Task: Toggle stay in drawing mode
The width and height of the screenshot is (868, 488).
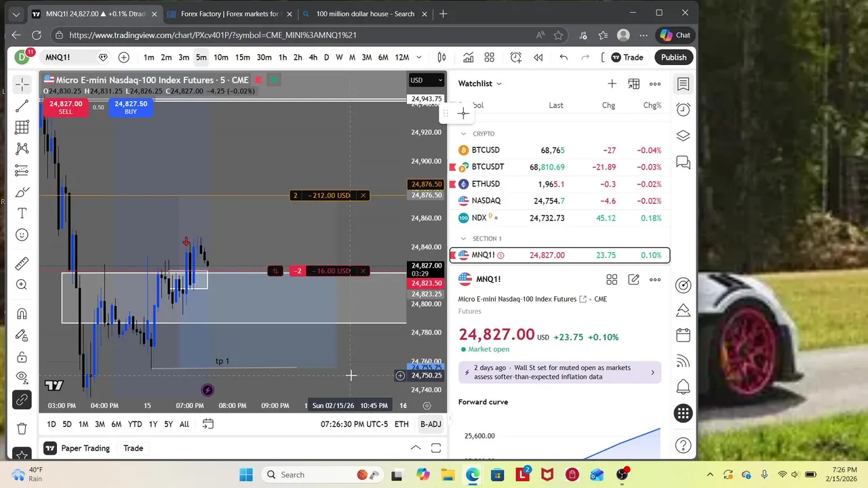Action: 22,335
